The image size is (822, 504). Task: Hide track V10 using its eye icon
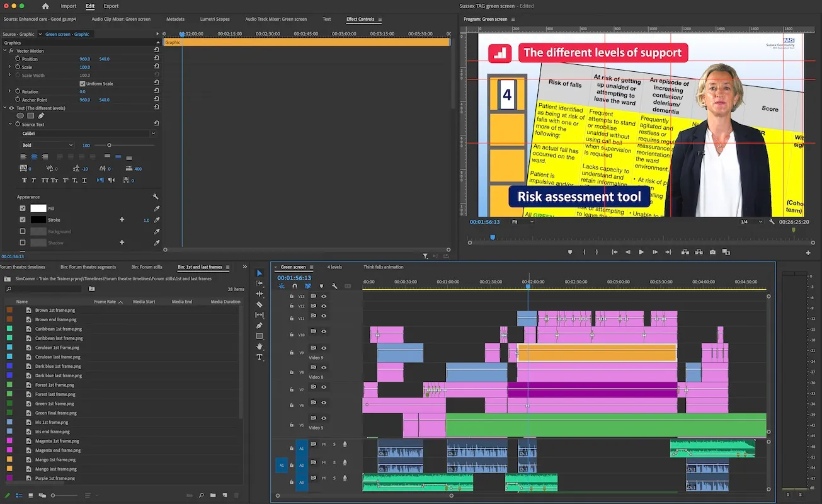click(324, 331)
